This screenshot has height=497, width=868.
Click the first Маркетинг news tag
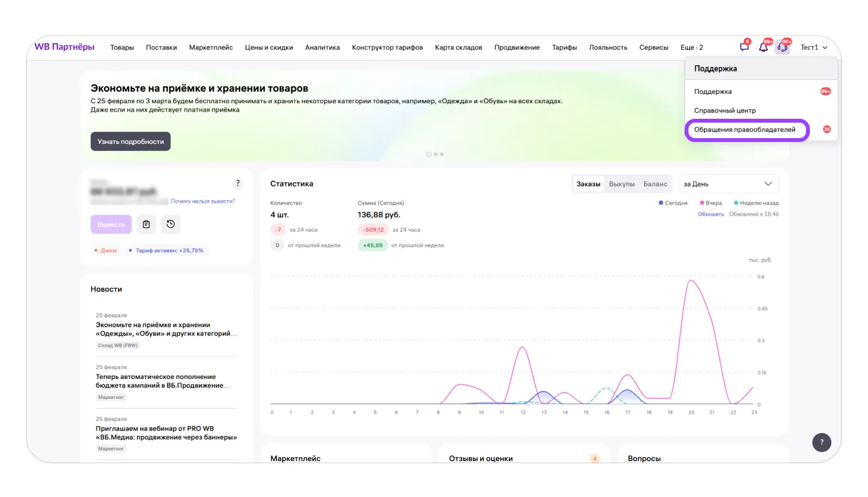tap(111, 397)
